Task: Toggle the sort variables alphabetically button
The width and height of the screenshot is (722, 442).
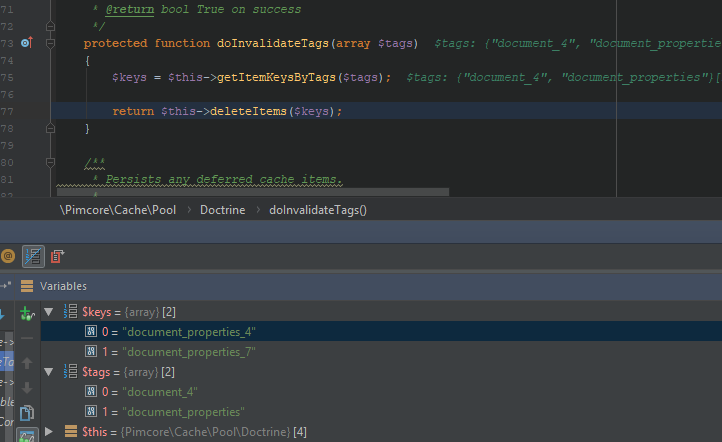Action: (33, 256)
